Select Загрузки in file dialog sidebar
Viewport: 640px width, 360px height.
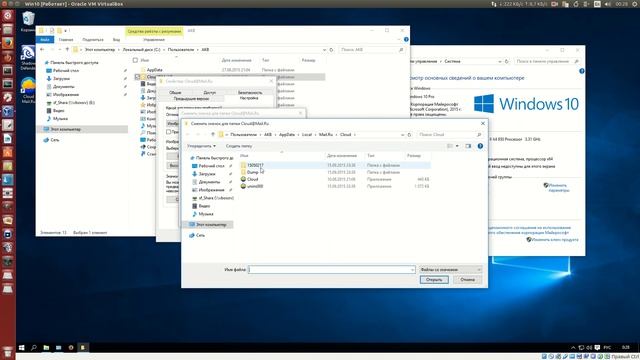(207, 174)
